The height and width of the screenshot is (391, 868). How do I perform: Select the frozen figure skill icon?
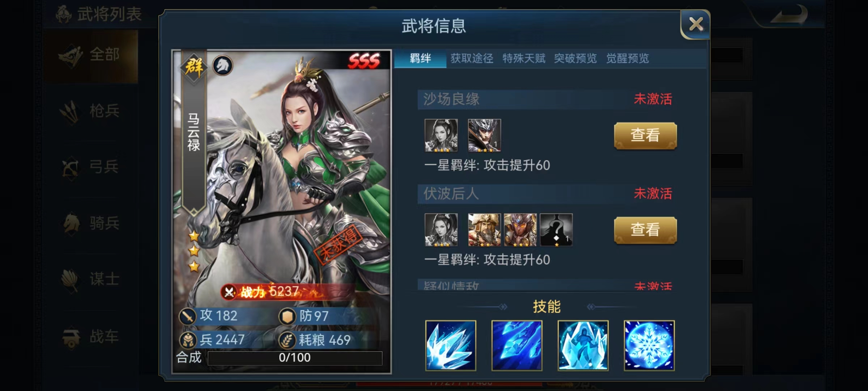coord(583,345)
